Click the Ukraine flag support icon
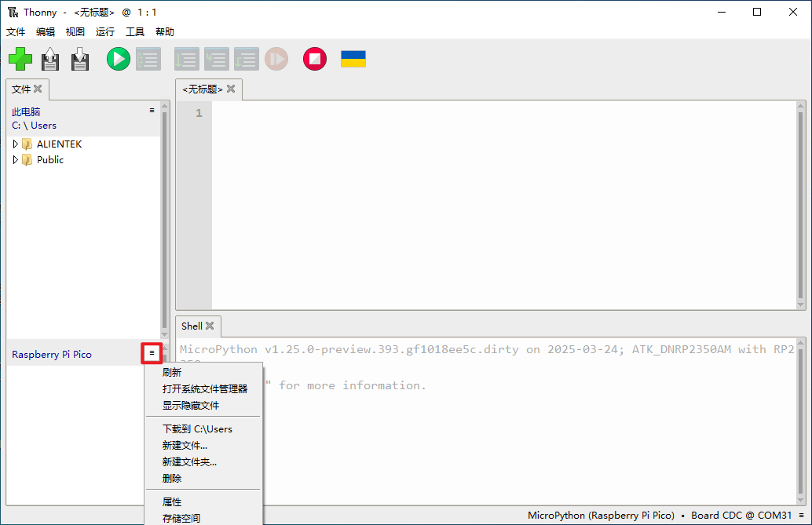The height and width of the screenshot is (525, 812). click(353, 59)
